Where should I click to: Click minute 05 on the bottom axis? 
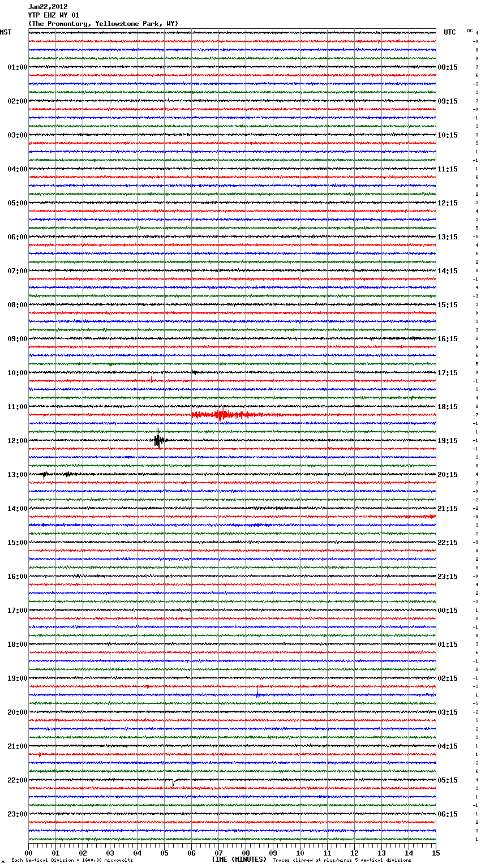(x=165, y=853)
